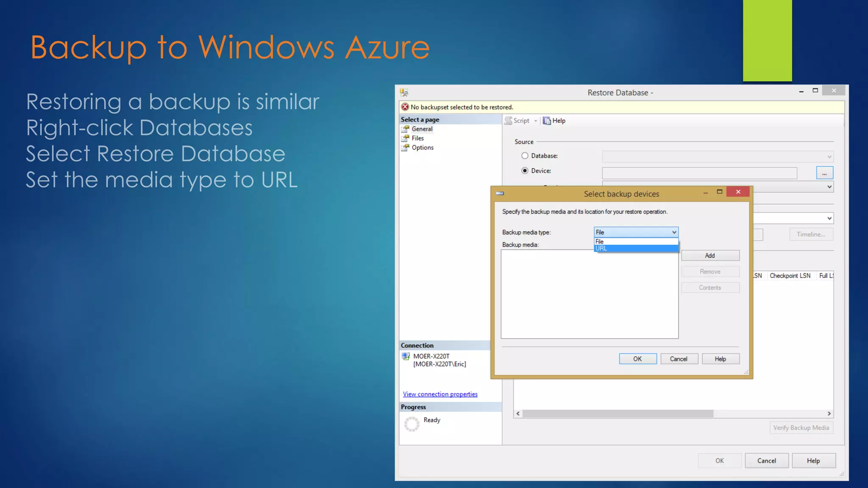This screenshot has height=488, width=868.
Task: Click the Contents button
Action: [x=710, y=288]
